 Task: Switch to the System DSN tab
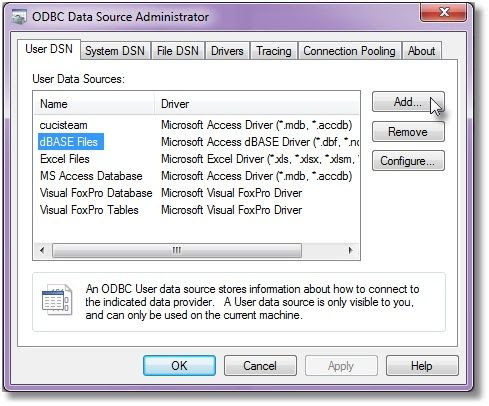coord(115,51)
